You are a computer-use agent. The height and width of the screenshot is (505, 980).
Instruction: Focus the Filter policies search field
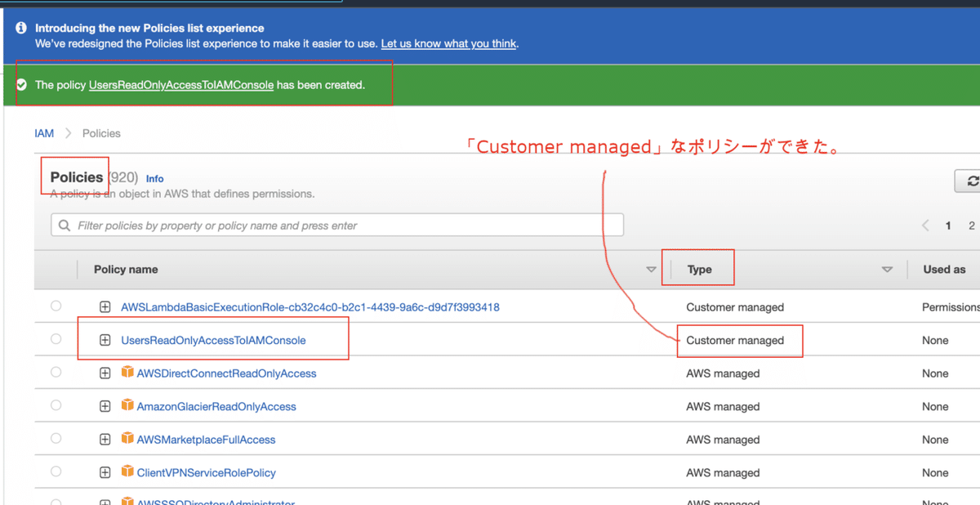click(x=337, y=226)
